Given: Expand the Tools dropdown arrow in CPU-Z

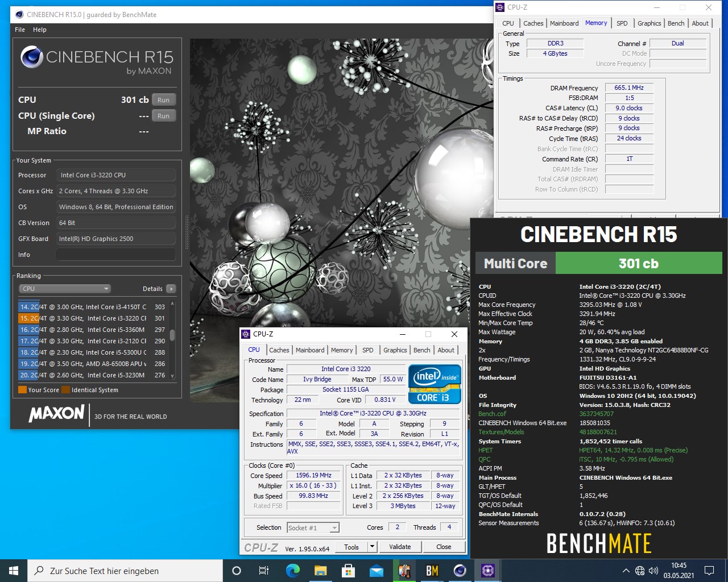Looking at the screenshot, I should (372, 547).
